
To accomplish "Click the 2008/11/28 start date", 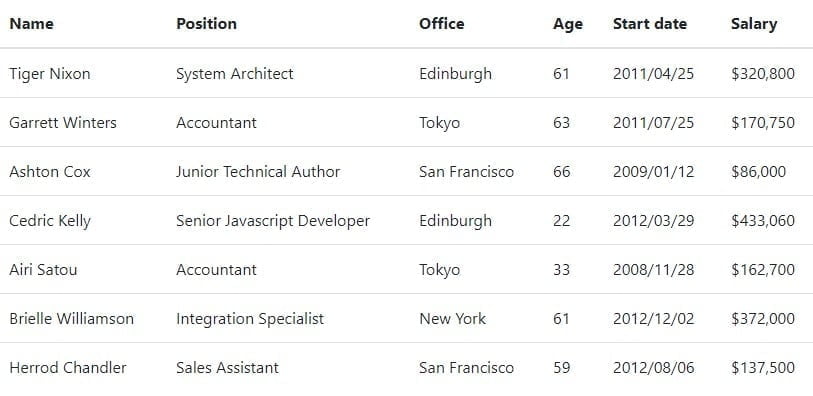I will click(653, 270).
